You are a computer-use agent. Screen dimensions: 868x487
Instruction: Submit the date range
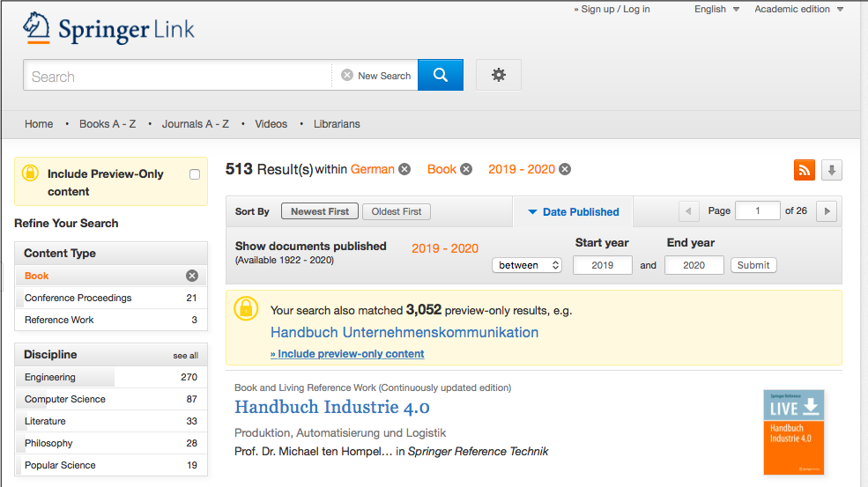pyautogui.click(x=753, y=265)
